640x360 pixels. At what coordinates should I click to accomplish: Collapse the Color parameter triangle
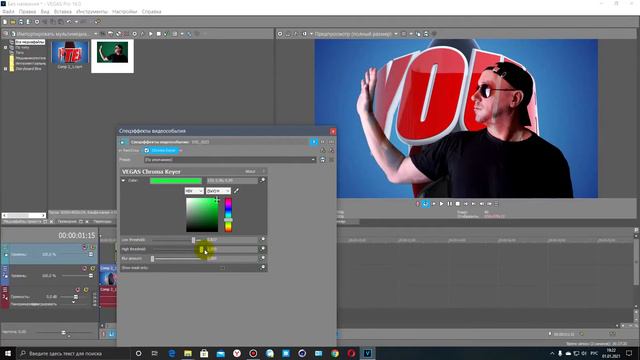coord(124,180)
